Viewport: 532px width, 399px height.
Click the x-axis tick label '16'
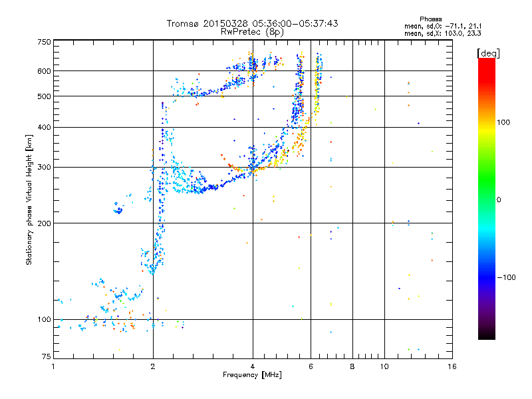452,366
